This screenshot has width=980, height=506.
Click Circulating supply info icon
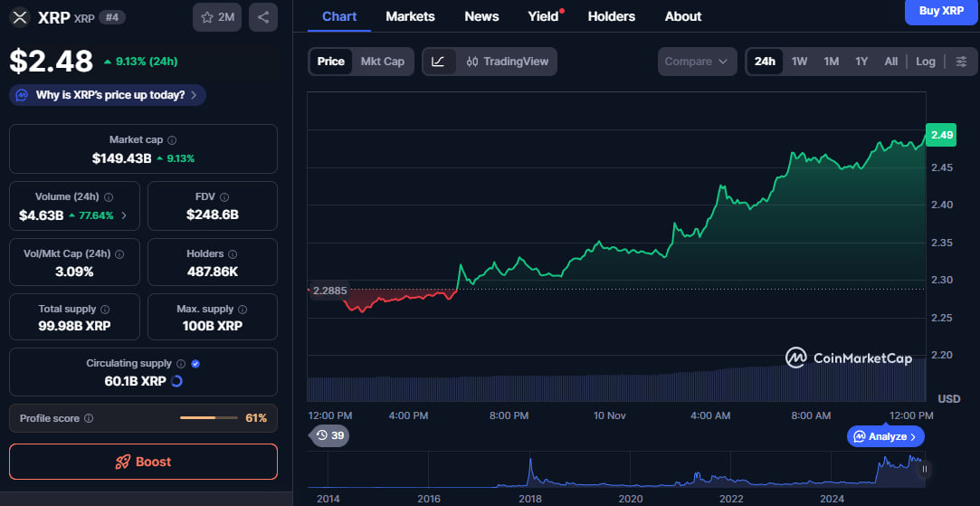point(181,363)
